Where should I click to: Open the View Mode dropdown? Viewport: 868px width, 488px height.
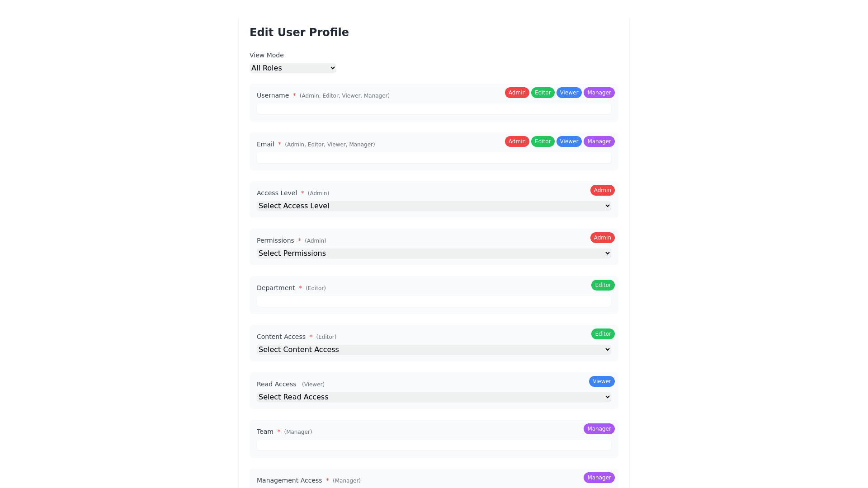(293, 68)
